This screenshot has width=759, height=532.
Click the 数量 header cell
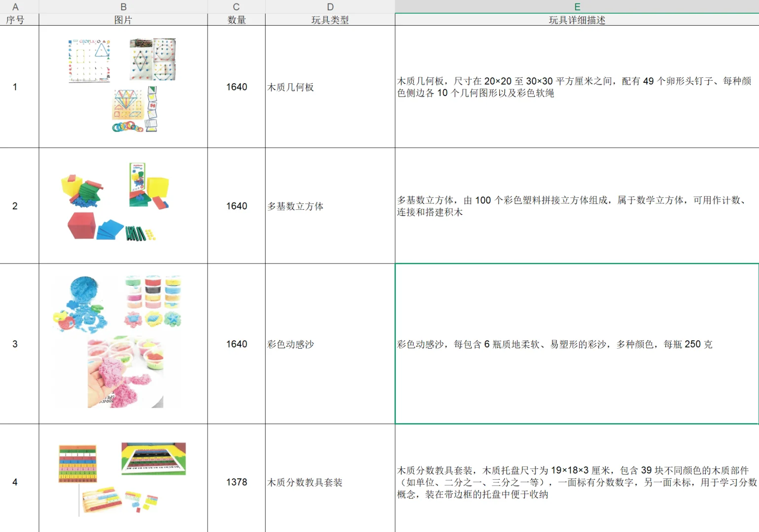236,20
